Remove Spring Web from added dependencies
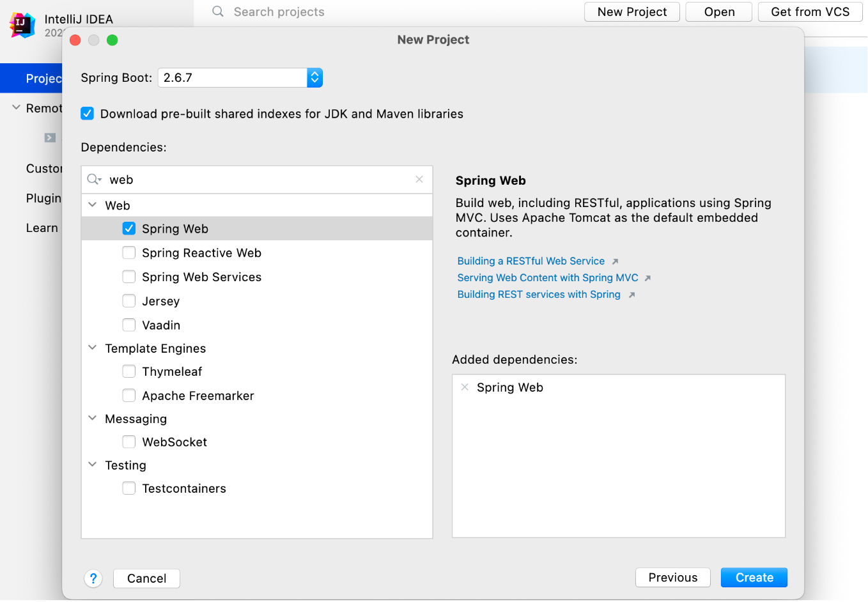Image resolution: width=868 pixels, height=602 pixels. 465,387
